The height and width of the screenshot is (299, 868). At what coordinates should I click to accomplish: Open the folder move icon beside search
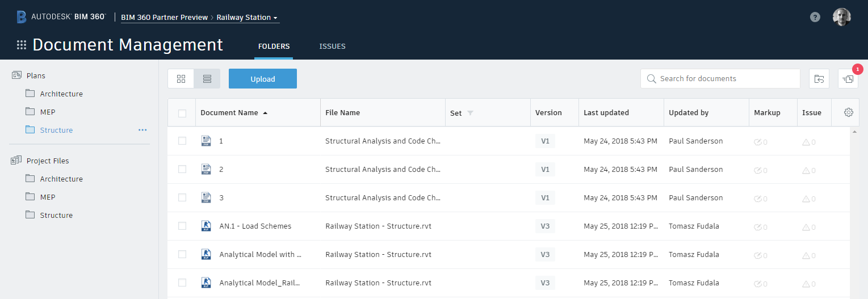click(x=819, y=79)
